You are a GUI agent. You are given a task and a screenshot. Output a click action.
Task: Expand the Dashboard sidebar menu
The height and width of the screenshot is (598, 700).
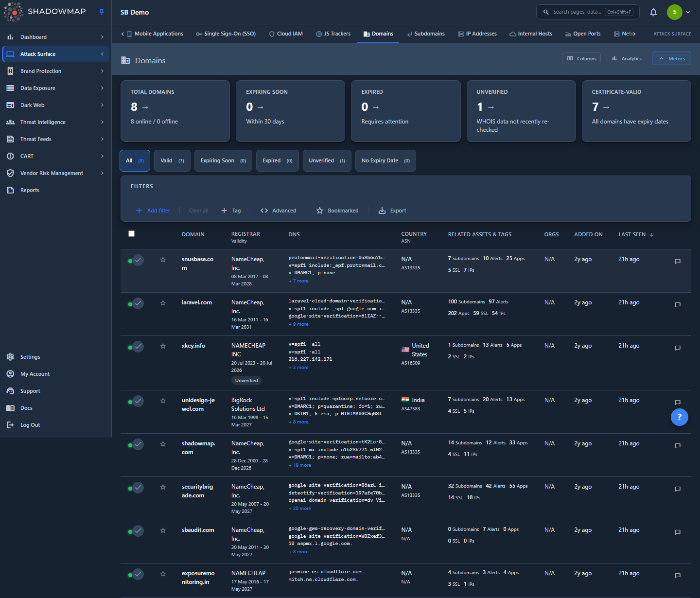102,37
